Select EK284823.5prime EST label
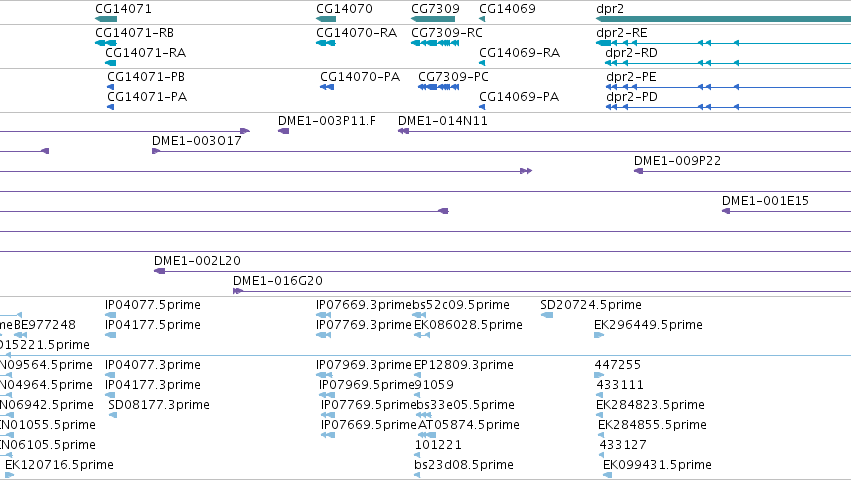 click(x=650, y=405)
